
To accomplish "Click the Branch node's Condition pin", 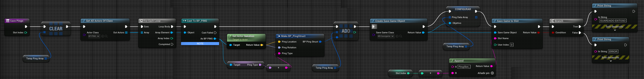I will [x=553, y=33].
